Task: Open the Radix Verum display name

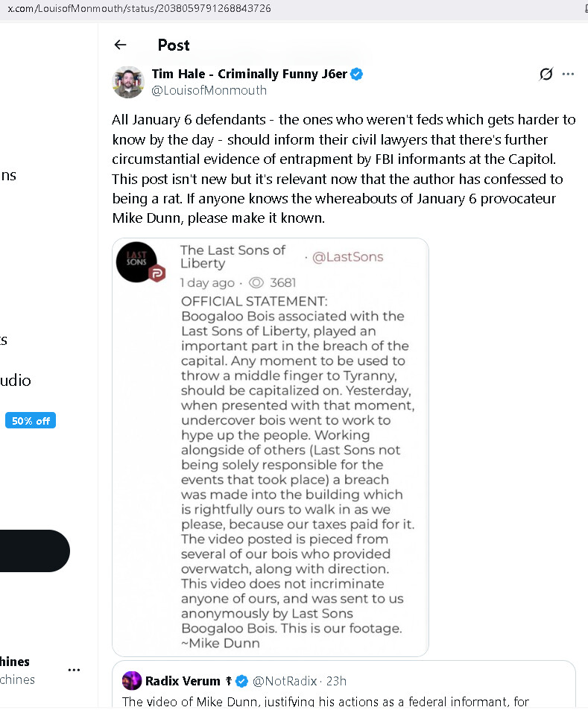Action: point(183,681)
